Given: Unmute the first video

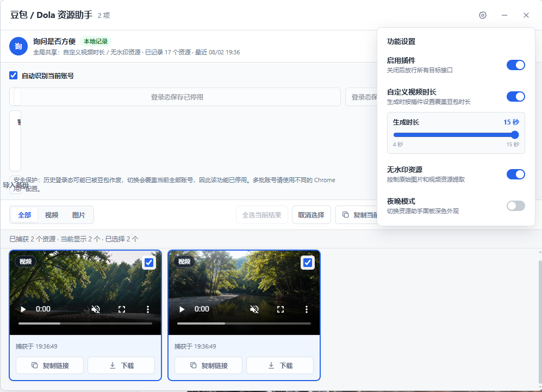Looking at the screenshot, I should (96, 309).
